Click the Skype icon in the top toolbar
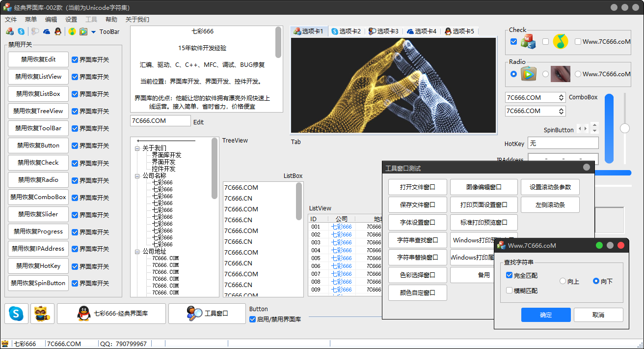This screenshot has height=349, width=644. tap(21, 31)
